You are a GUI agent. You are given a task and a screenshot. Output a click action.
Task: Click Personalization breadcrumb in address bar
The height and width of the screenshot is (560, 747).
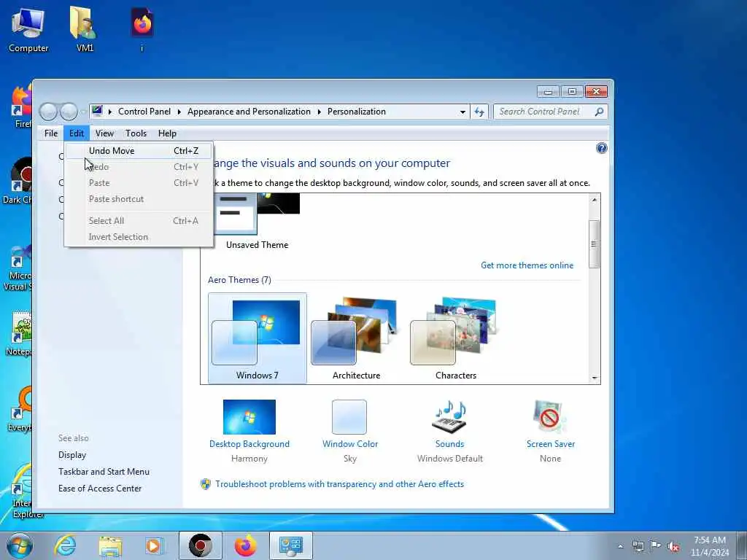(356, 112)
